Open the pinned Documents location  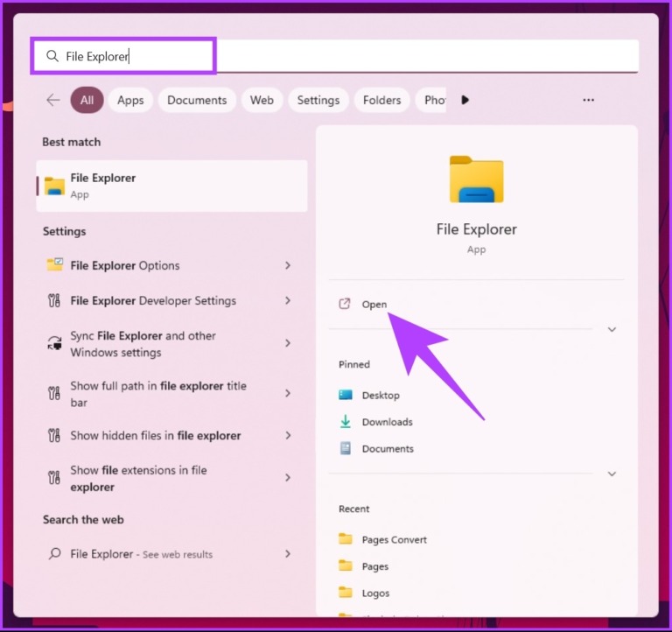click(x=388, y=448)
